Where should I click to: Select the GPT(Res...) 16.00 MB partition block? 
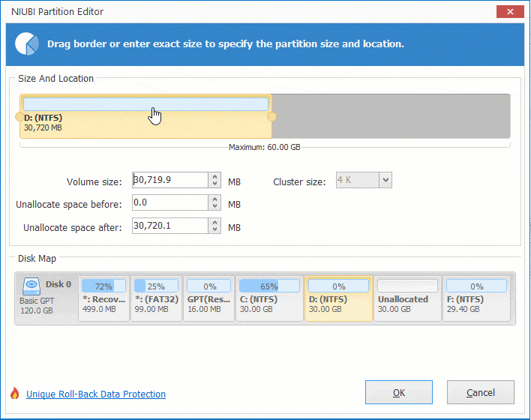tap(208, 298)
